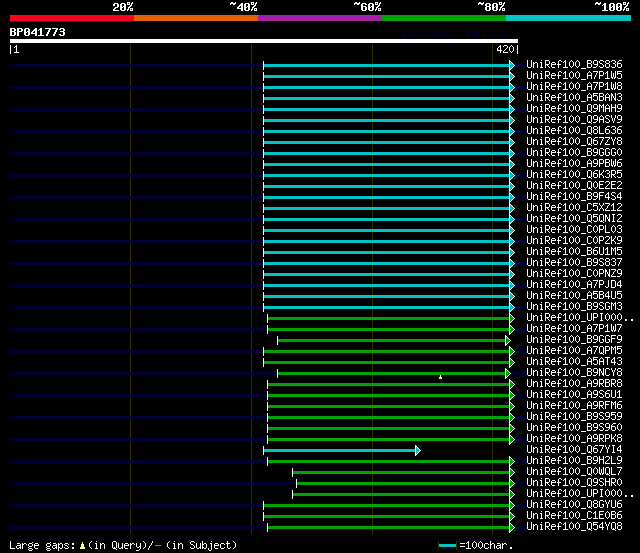Viewport: 640px width, 553px height.
Task: Select the UniRef100_A9RFM6 label
Action: 574,406
